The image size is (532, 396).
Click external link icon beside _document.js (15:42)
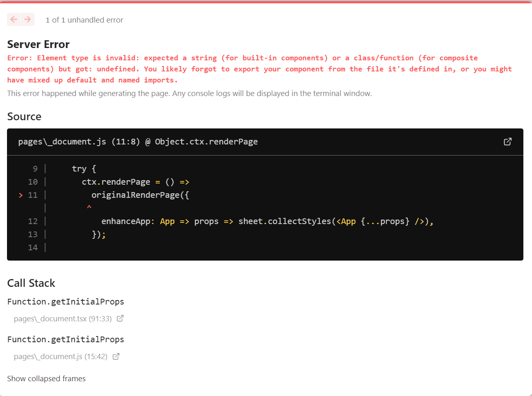tap(116, 356)
